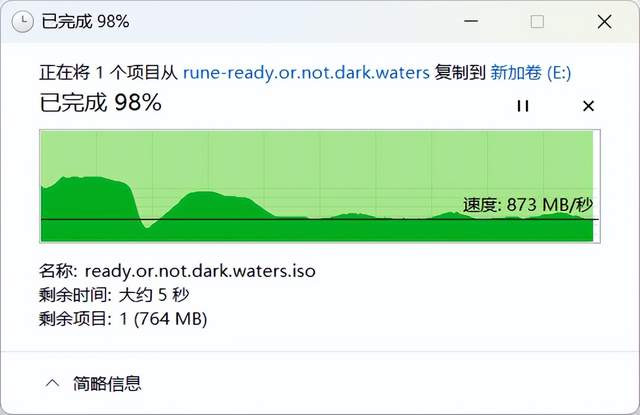Click the 剩余时间 大约 5 秒 line
The width and height of the screenshot is (640, 415).
[x=113, y=295]
